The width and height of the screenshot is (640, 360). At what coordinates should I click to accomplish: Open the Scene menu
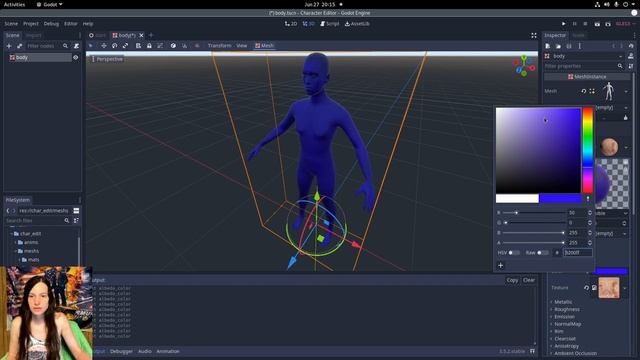click(x=11, y=24)
